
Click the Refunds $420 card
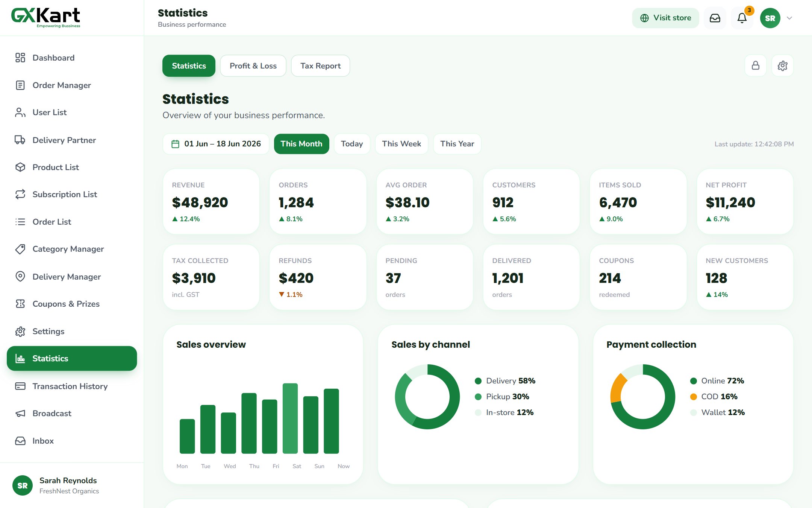tap(318, 277)
